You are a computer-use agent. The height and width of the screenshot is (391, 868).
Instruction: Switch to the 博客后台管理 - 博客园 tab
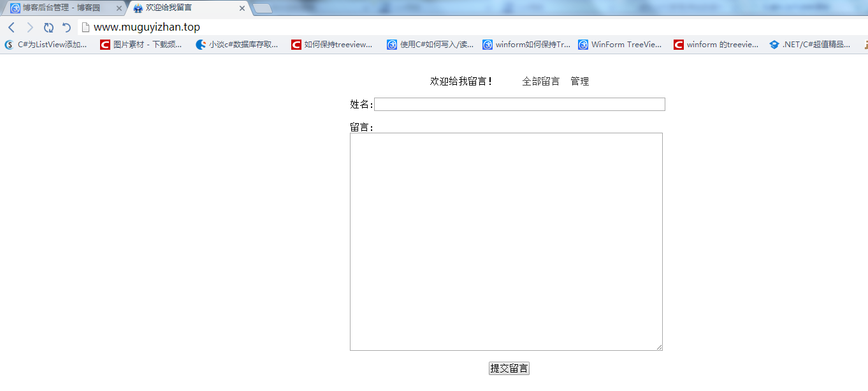click(x=61, y=8)
